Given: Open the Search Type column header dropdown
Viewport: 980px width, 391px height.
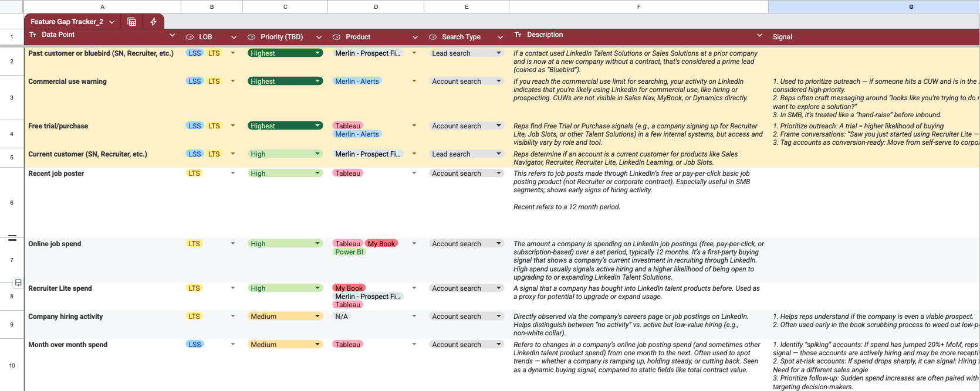Looking at the screenshot, I should click(x=500, y=37).
